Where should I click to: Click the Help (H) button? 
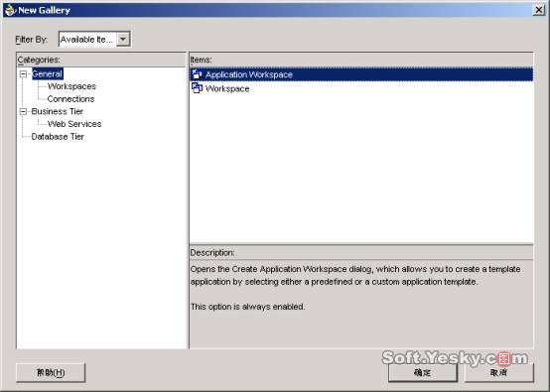[x=51, y=372]
